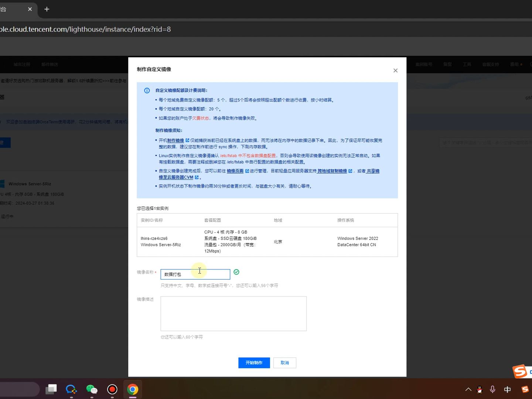Click the Sogou input tray icon
The width and height of the screenshot is (532, 399).
525,389
